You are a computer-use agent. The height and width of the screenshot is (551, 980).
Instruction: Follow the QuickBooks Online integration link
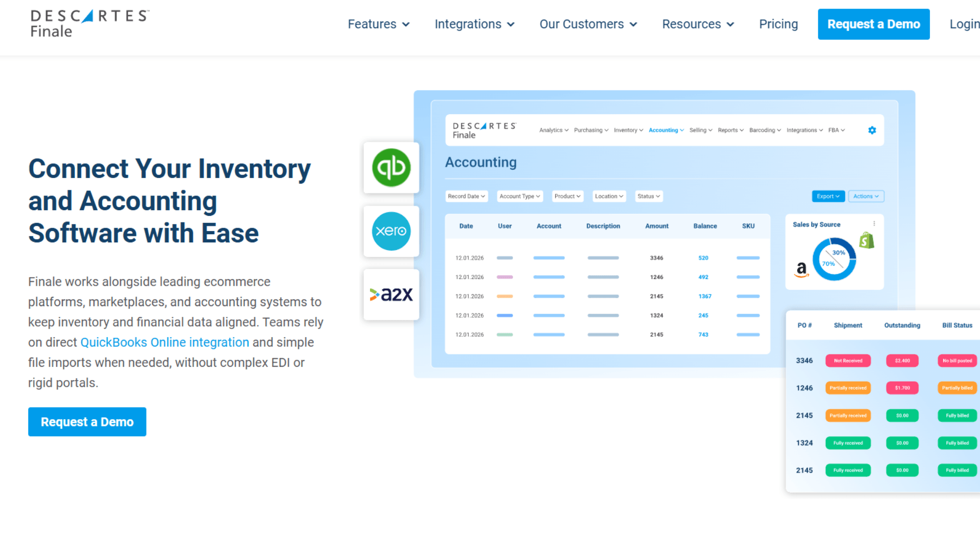165,342
